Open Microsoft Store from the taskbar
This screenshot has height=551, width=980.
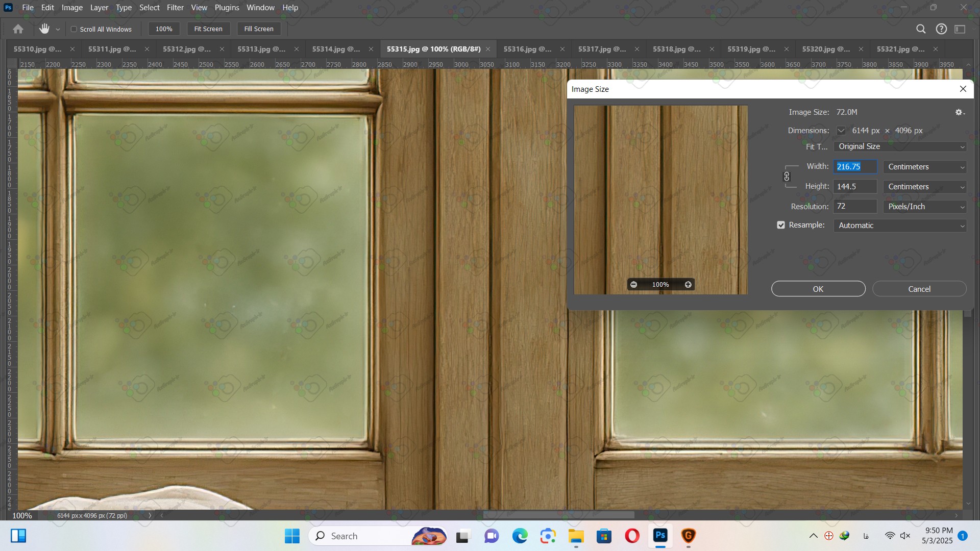pyautogui.click(x=604, y=536)
